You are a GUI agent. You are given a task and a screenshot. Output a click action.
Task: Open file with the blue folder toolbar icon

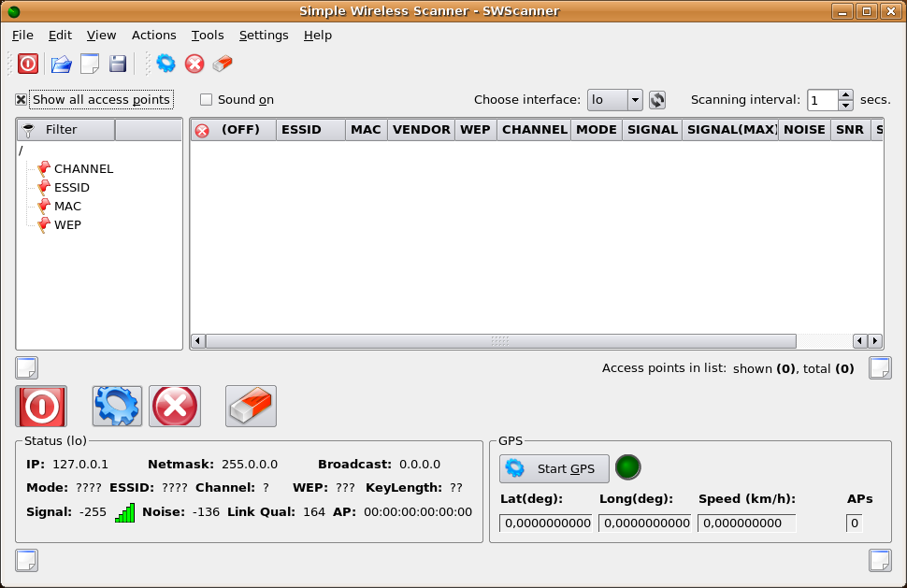pos(62,64)
